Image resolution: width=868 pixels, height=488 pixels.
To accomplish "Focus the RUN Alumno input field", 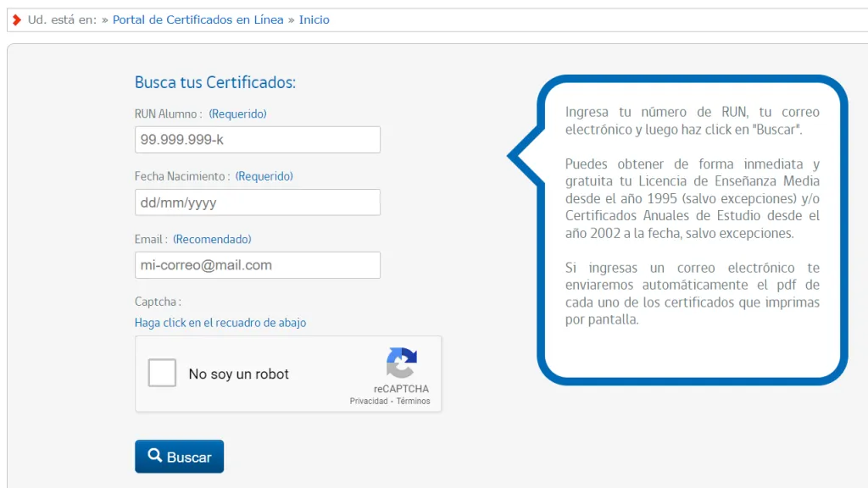I will tap(258, 140).
